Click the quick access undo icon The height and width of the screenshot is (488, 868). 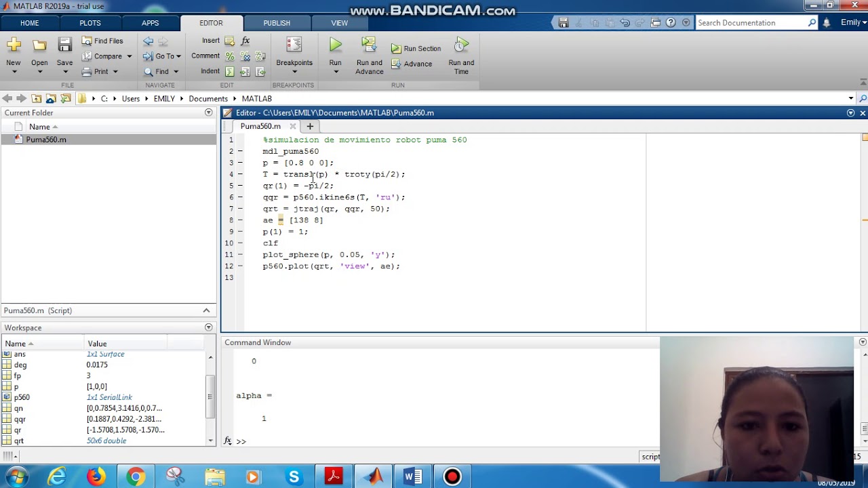[625, 22]
